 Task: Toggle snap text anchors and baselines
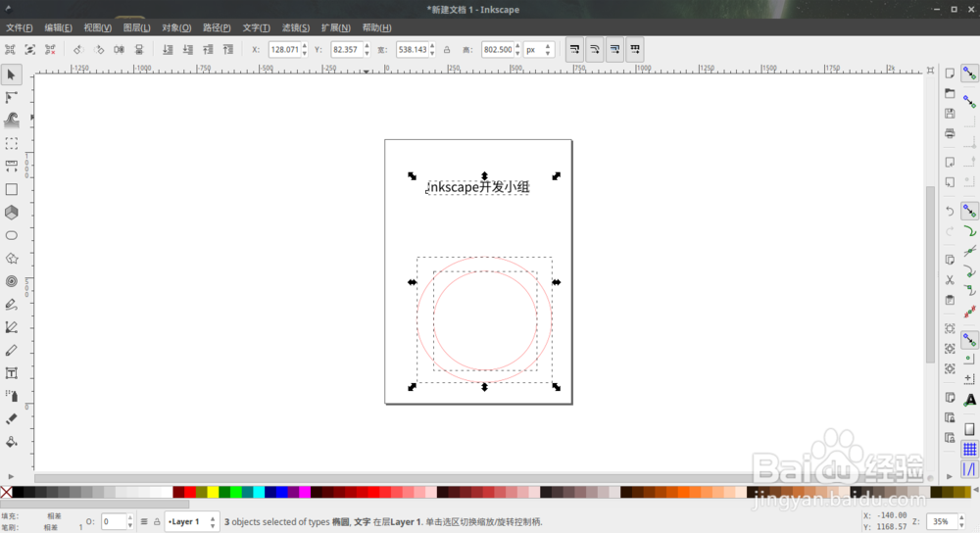click(969, 400)
